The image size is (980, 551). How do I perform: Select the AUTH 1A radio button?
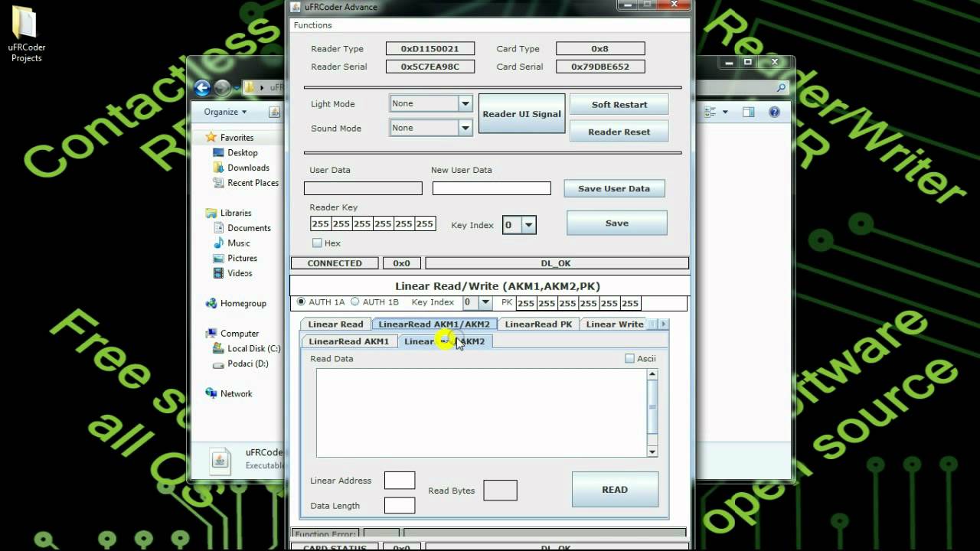301,302
